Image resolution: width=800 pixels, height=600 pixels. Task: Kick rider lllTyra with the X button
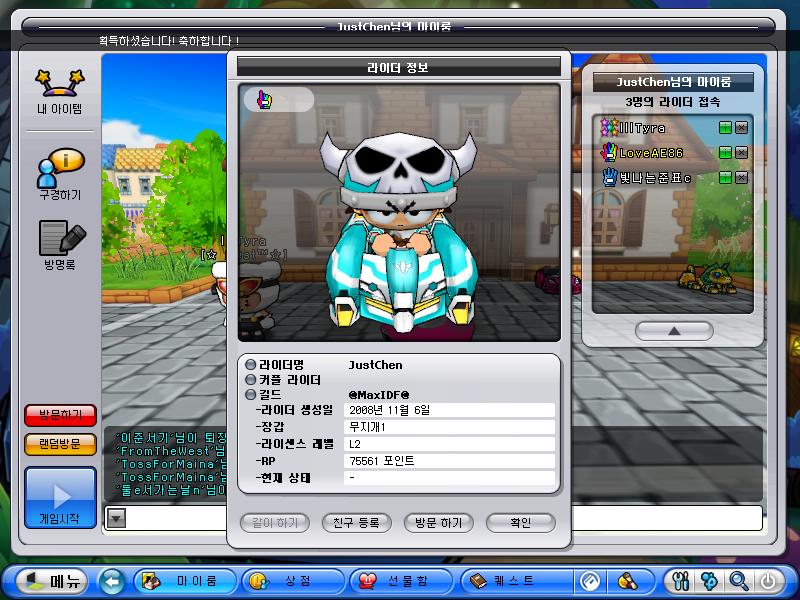pyautogui.click(x=742, y=128)
